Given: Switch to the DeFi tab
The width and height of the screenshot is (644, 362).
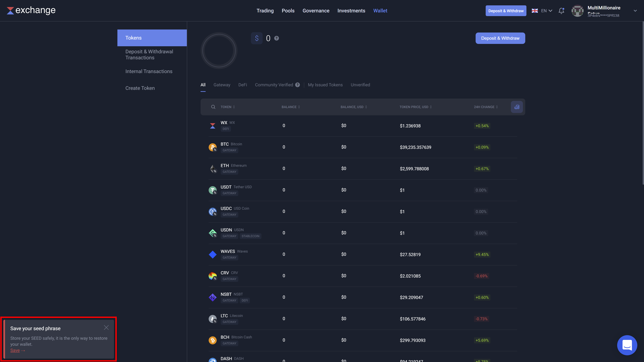Looking at the screenshot, I should pos(243,85).
